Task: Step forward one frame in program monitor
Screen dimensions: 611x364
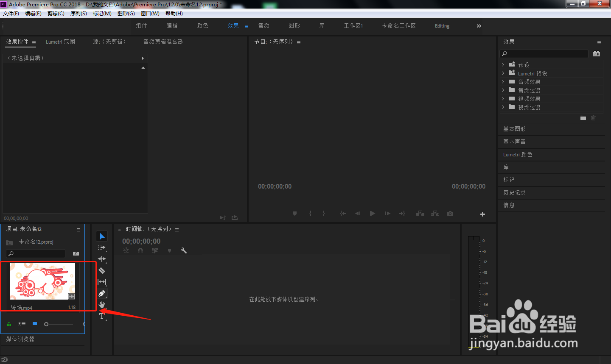Action: point(387,214)
